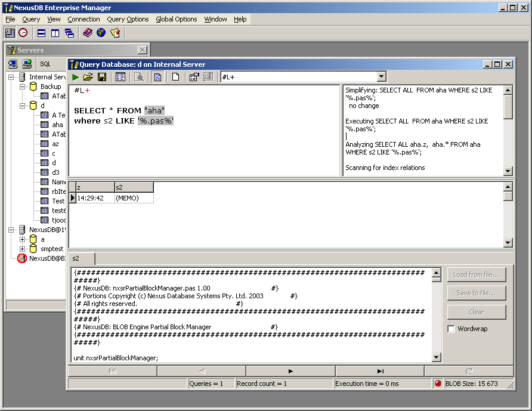Select the s2 tab above the memo
The width and height of the screenshot is (532, 411).
[82, 258]
